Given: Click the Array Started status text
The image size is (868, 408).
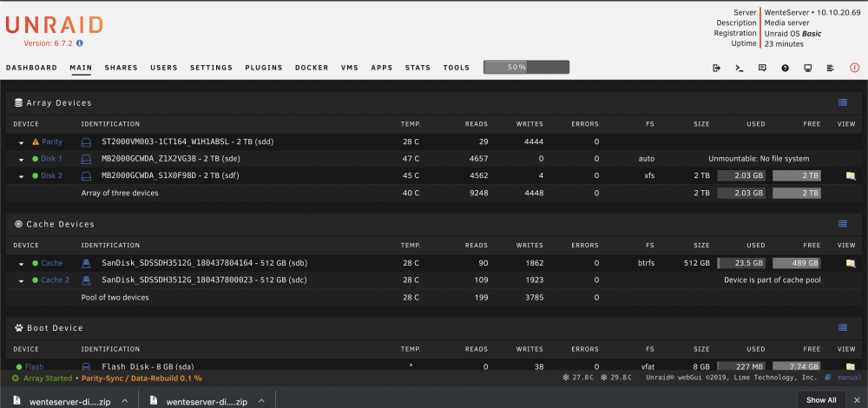Looking at the screenshot, I should point(48,378).
